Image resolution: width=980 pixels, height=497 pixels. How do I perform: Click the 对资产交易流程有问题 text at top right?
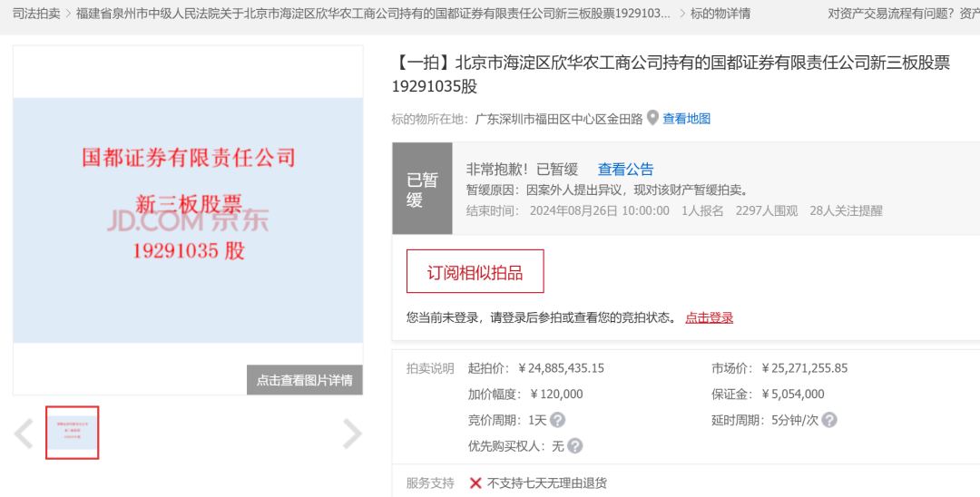(890, 13)
